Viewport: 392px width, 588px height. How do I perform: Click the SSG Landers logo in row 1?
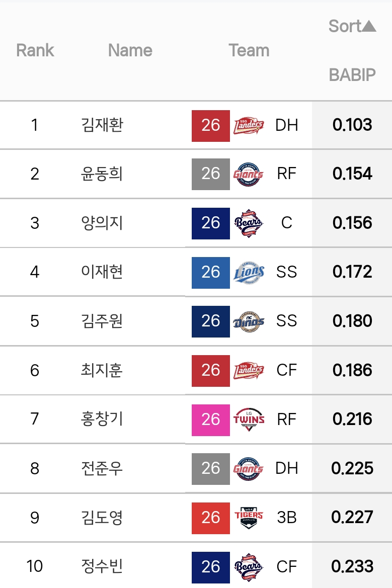pyautogui.click(x=249, y=125)
